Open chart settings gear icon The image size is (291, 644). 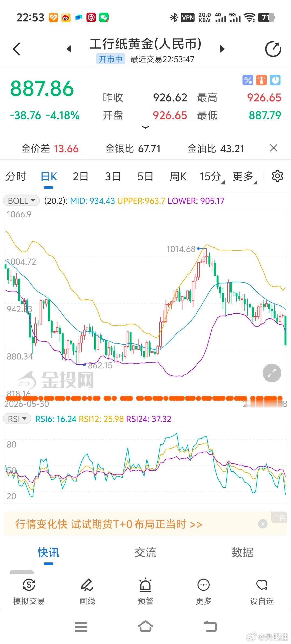[x=277, y=176]
